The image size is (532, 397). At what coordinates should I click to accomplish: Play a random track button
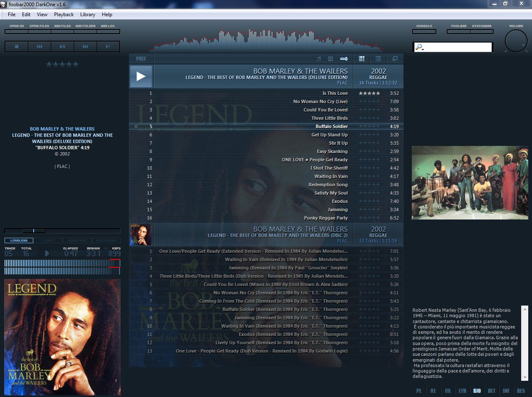click(x=108, y=47)
